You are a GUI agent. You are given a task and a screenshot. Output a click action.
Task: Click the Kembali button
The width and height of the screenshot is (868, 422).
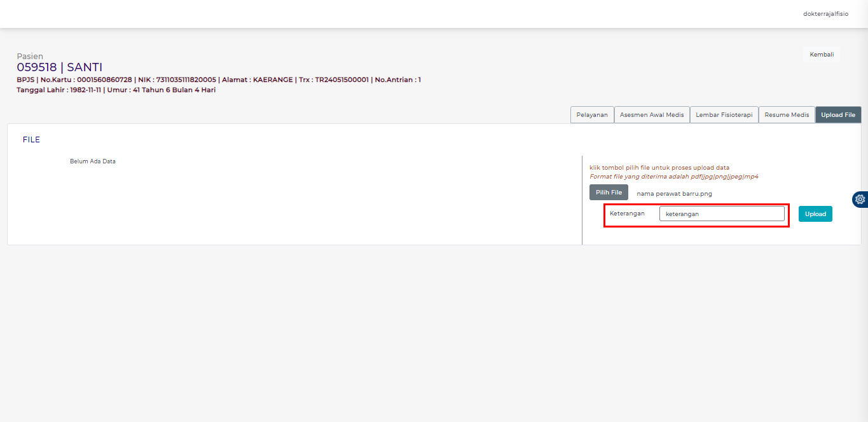821,55
